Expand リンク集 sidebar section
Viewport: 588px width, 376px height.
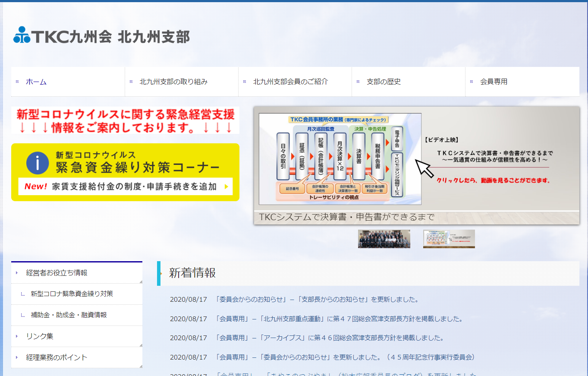[77, 336]
